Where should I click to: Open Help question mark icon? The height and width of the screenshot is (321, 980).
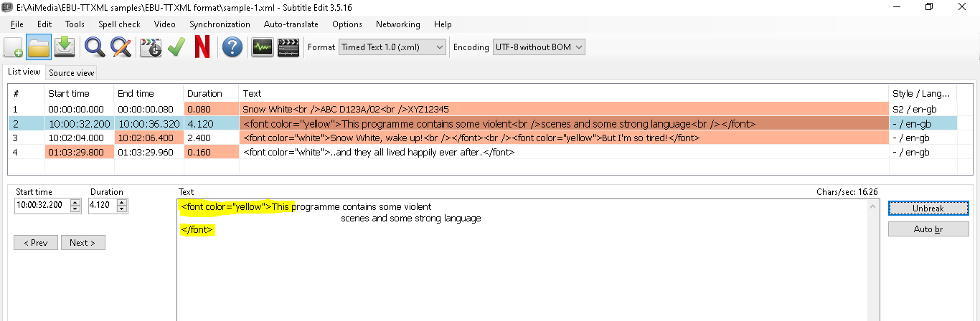coord(232,47)
